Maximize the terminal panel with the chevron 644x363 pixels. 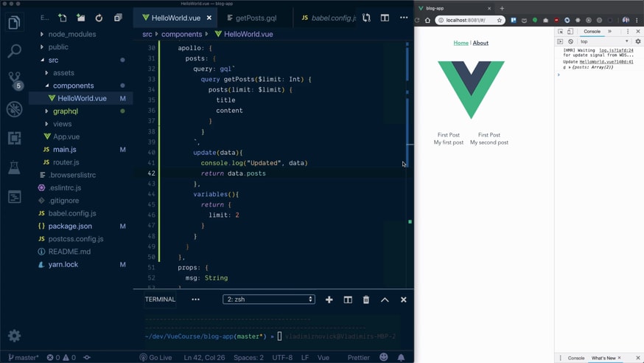(x=385, y=300)
